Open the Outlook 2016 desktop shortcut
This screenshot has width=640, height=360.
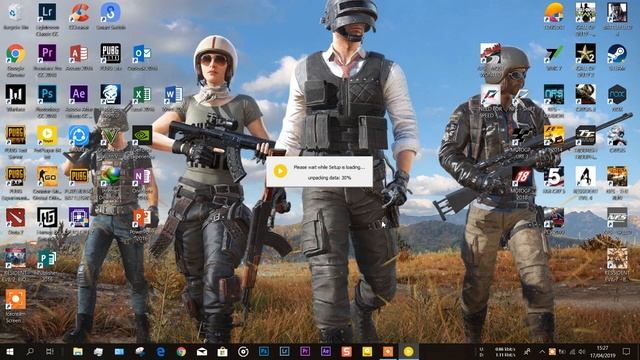(142, 53)
